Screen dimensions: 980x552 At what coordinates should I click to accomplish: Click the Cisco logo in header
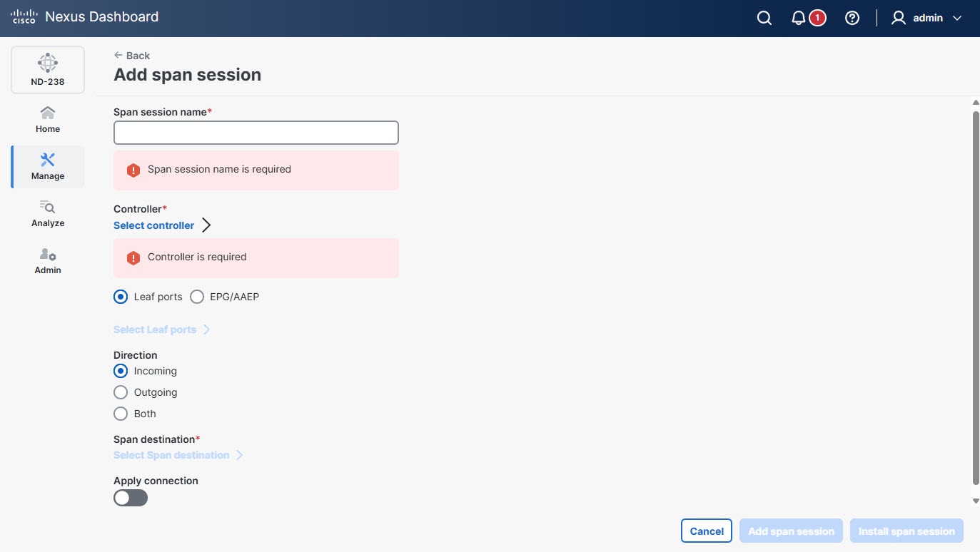tap(24, 17)
